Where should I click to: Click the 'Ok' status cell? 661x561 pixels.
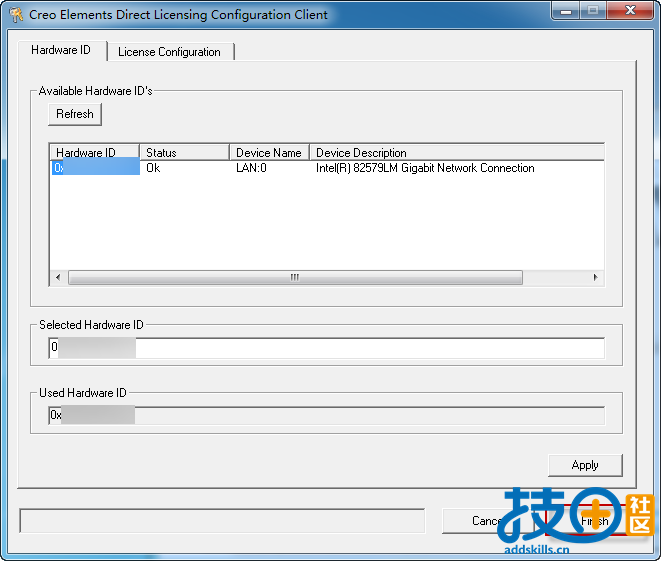pos(153,168)
